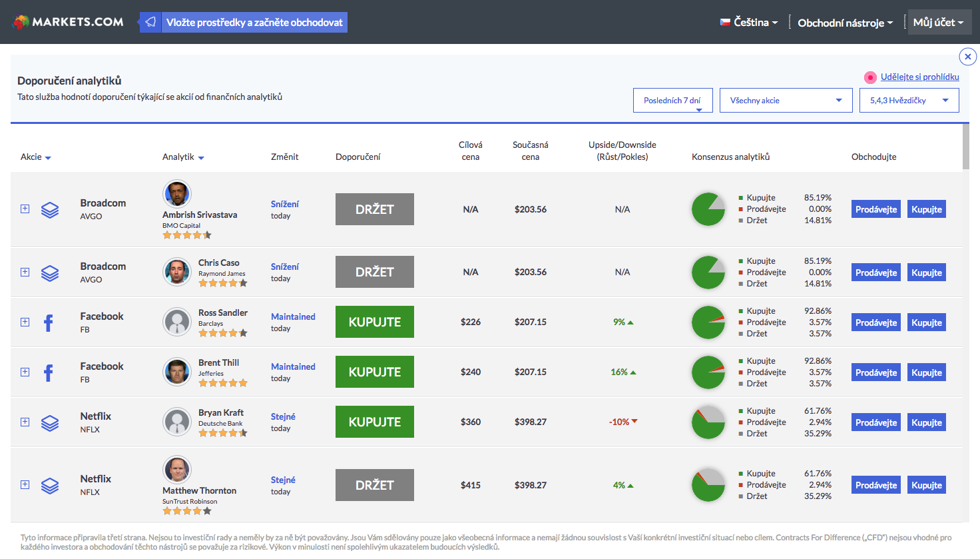This screenshot has width=980, height=559.
Task: Click the -10% downside value for Netflix
Action: pyautogui.click(x=623, y=422)
